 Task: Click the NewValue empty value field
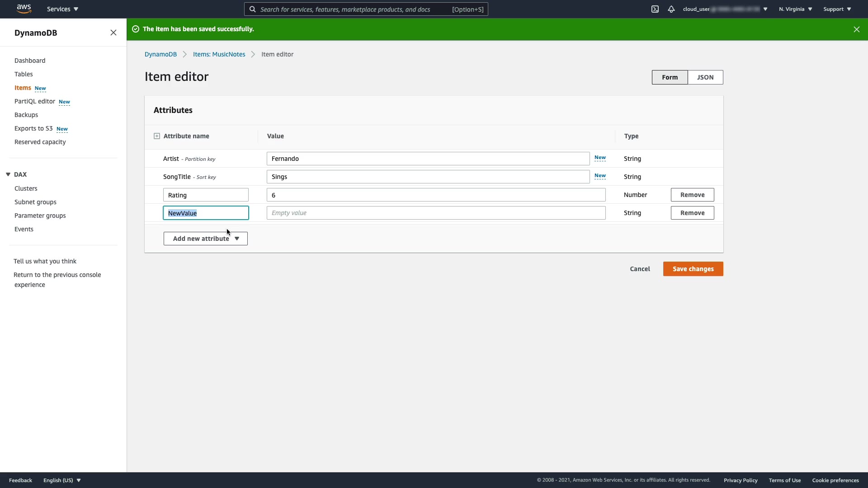pyautogui.click(x=436, y=213)
